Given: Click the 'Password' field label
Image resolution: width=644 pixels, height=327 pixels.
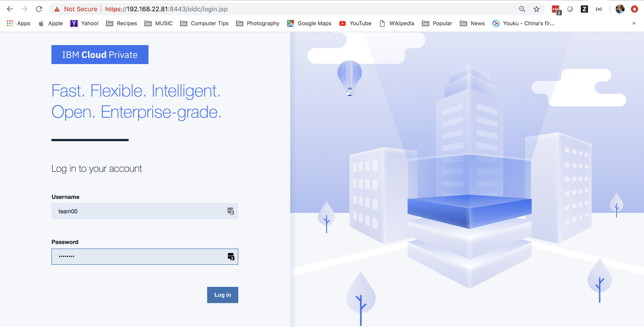Looking at the screenshot, I should [x=65, y=242].
